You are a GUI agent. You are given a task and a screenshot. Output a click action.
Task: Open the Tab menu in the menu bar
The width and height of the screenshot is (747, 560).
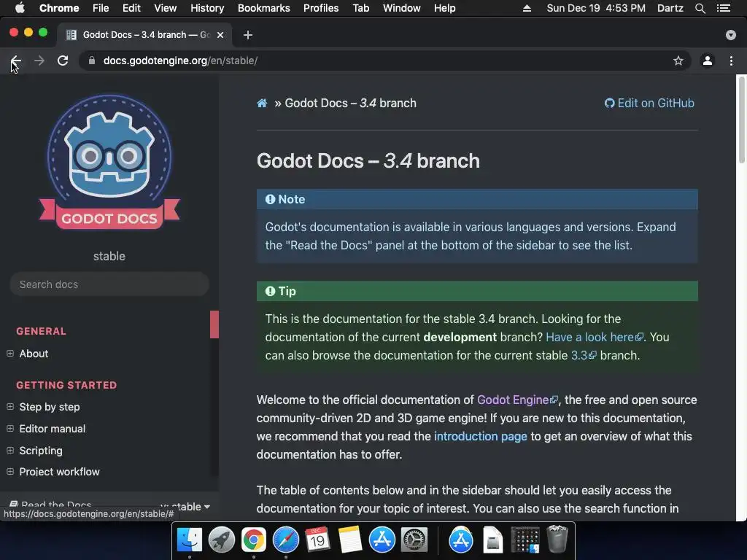coord(361,8)
